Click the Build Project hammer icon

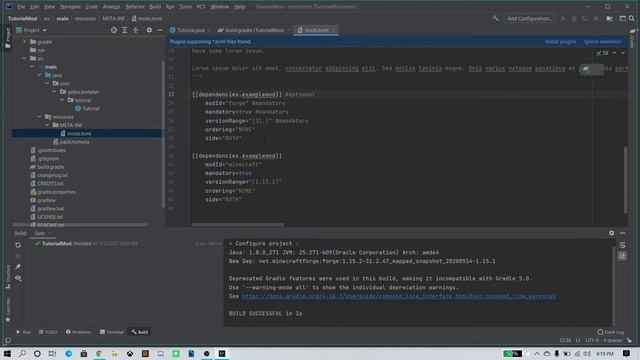[496, 18]
